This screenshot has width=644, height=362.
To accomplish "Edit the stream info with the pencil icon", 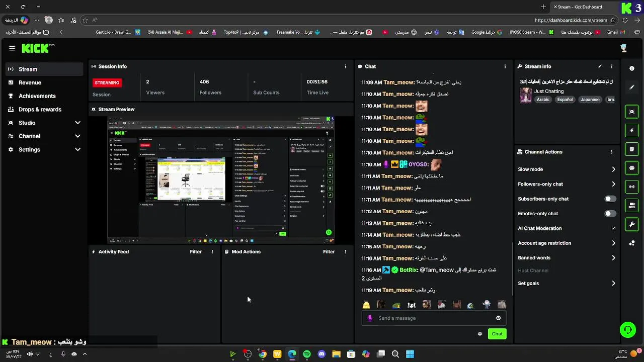I will click(600, 66).
